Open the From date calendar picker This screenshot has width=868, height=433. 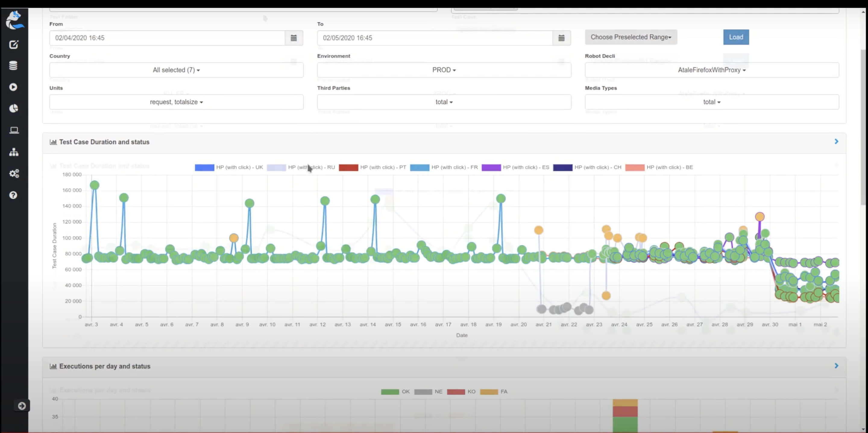click(294, 38)
